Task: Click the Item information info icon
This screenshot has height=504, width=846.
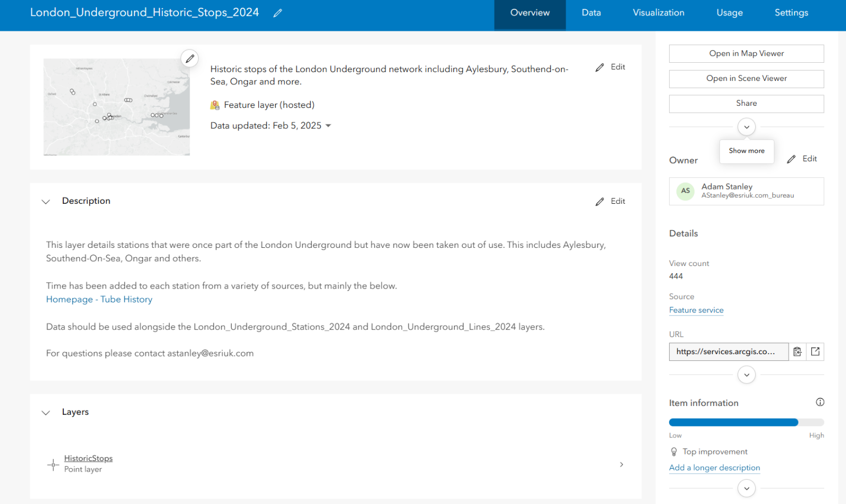Action: coord(820,402)
